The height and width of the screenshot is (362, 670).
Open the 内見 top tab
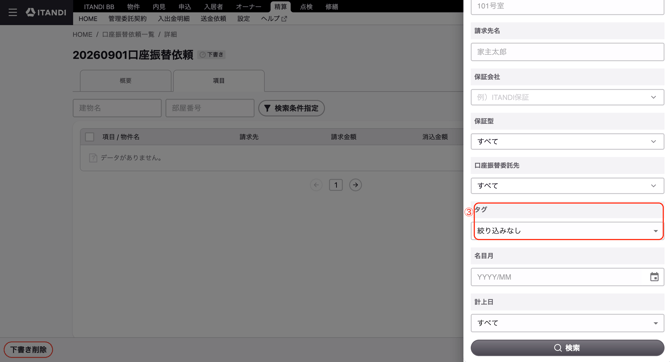pyautogui.click(x=159, y=7)
